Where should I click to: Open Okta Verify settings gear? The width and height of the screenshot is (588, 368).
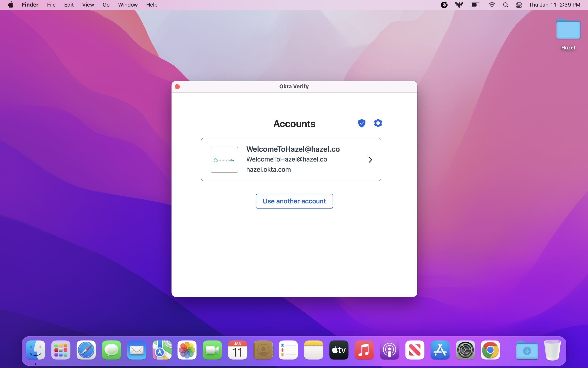click(x=378, y=123)
